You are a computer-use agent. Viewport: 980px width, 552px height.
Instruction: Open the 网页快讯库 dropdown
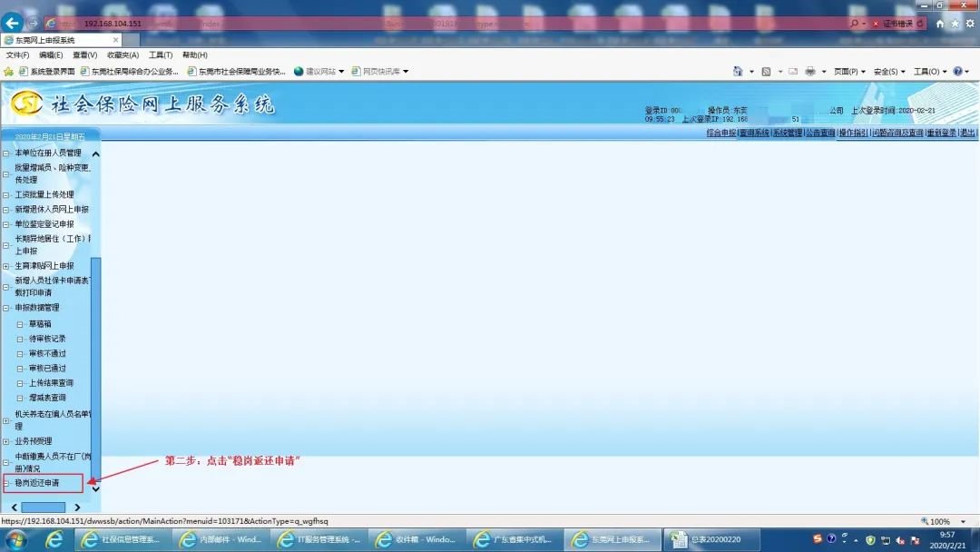(380, 71)
